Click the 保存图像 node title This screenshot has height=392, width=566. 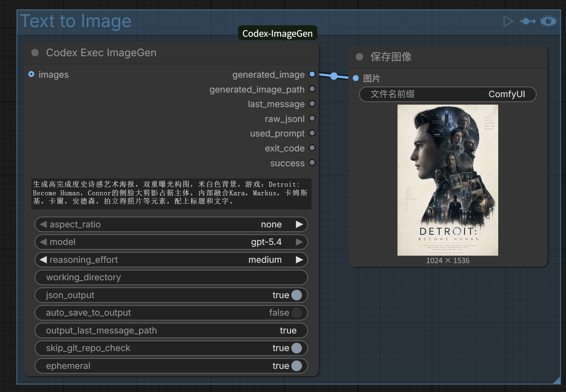pyautogui.click(x=391, y=57)
